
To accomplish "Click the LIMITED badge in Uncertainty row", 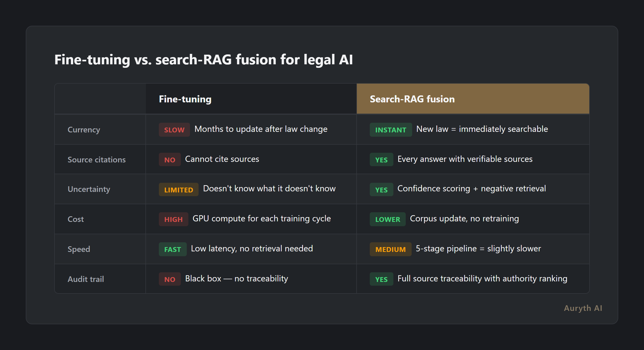I will 178,189.
